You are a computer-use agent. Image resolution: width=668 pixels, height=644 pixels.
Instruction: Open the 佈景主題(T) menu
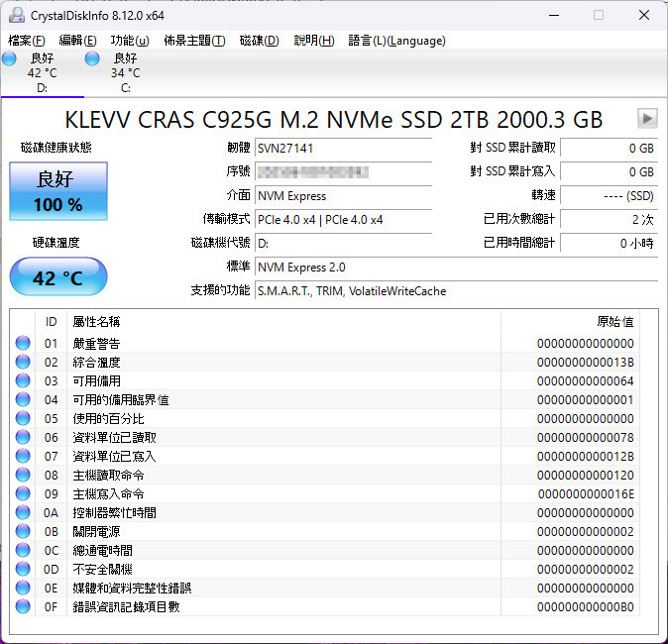point(194,41)
